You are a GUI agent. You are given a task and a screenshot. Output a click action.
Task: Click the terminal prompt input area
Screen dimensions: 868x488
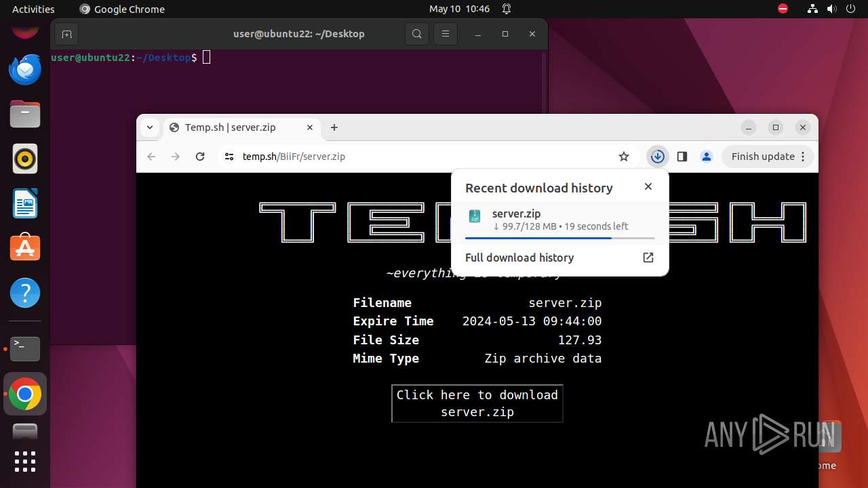click(207, 58)
